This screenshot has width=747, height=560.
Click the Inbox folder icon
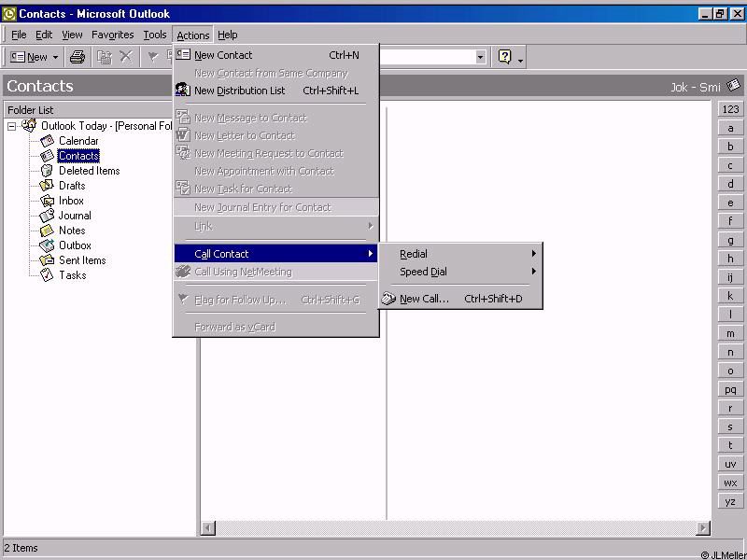(x=48, y=201)
